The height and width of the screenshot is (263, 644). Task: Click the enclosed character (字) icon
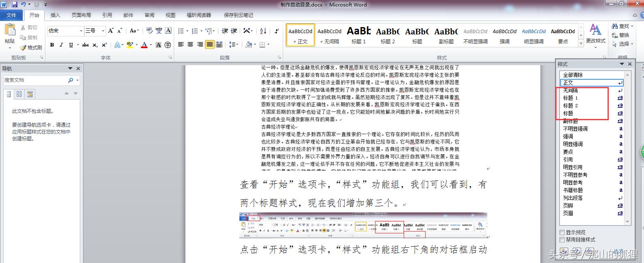(x=168, y=45)
